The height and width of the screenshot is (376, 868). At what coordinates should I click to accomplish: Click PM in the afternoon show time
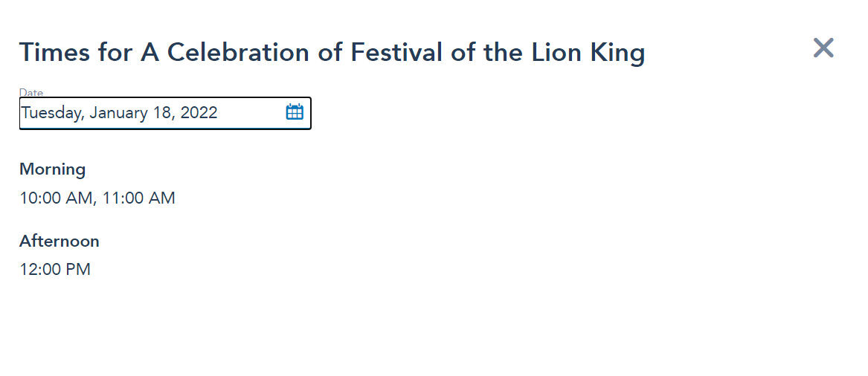78,270
